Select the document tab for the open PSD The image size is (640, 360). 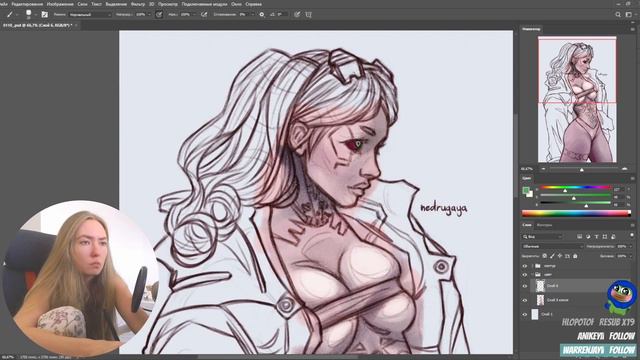coord(37,25)
